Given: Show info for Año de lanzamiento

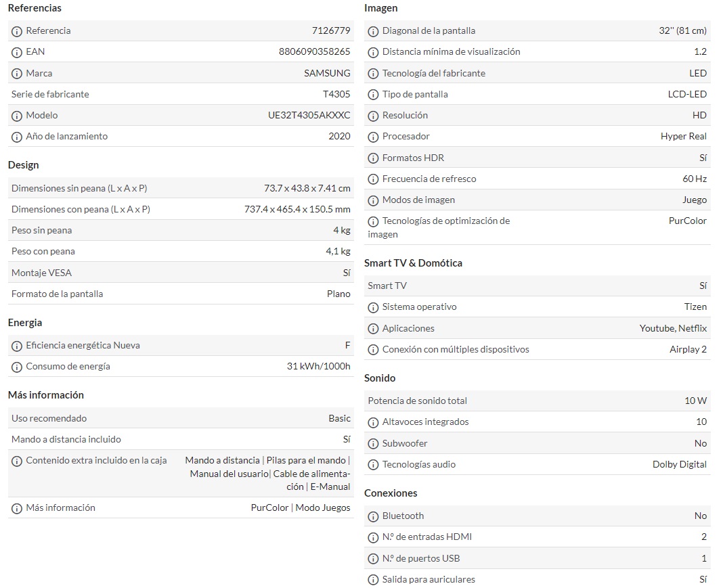Looking at the screenshot, I should [17, 137].
